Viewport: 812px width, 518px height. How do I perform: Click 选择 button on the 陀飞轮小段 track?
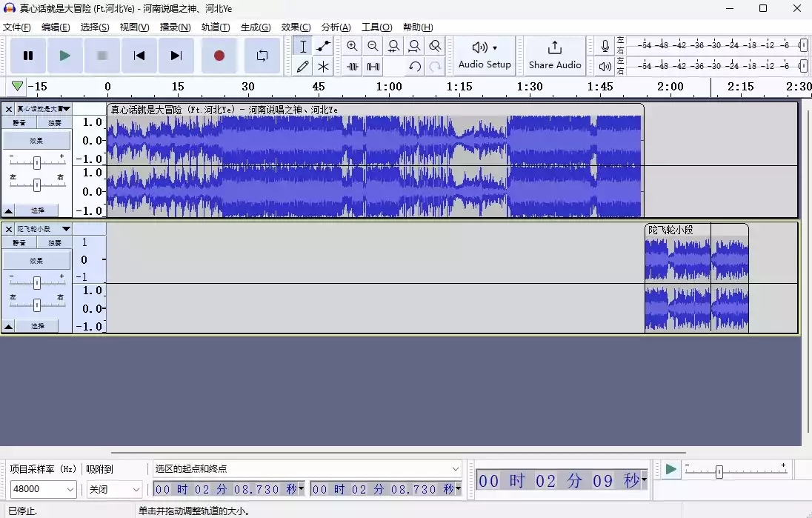pos(37,326)
